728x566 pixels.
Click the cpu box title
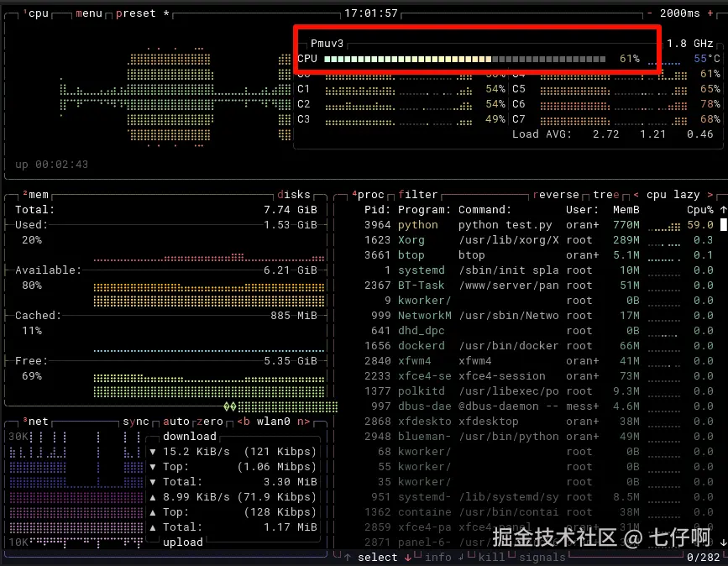(38, 13)
